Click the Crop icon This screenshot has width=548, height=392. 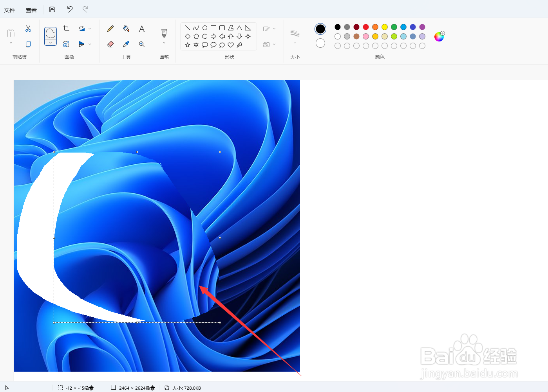(x=66, y=29)
